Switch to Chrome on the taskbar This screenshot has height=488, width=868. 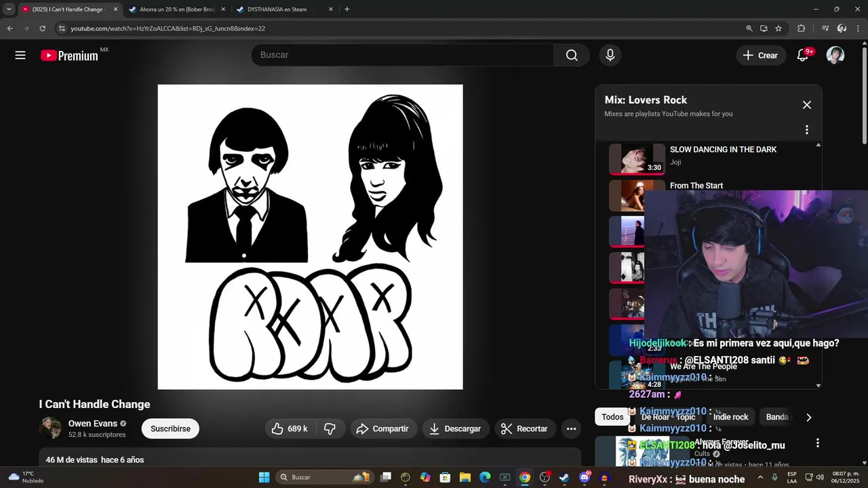(525, 477)
